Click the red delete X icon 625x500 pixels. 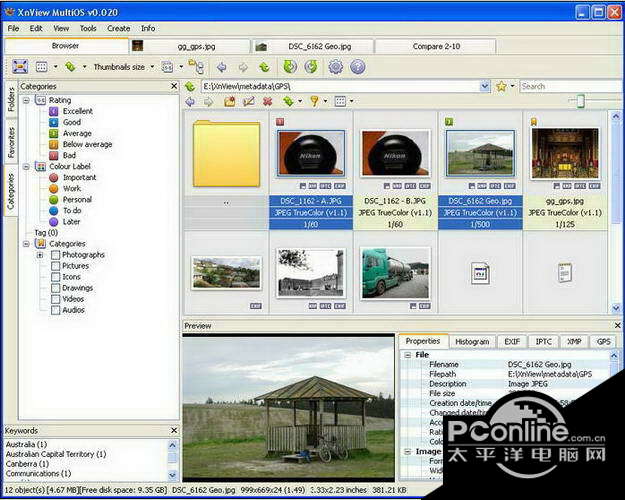tap(267, 102)
